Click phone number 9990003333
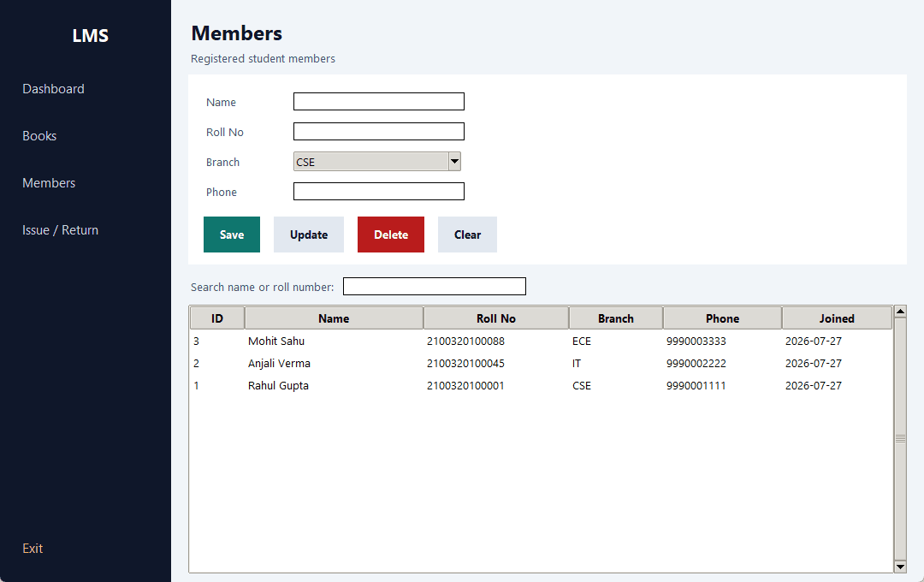This screenshot has height=582, width=924. [x=696, y=341]
